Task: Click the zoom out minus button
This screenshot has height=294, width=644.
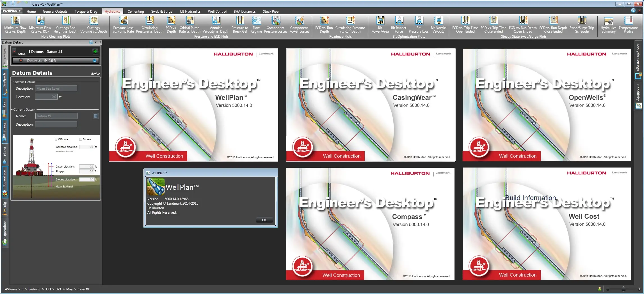Action: click(608, 289)
